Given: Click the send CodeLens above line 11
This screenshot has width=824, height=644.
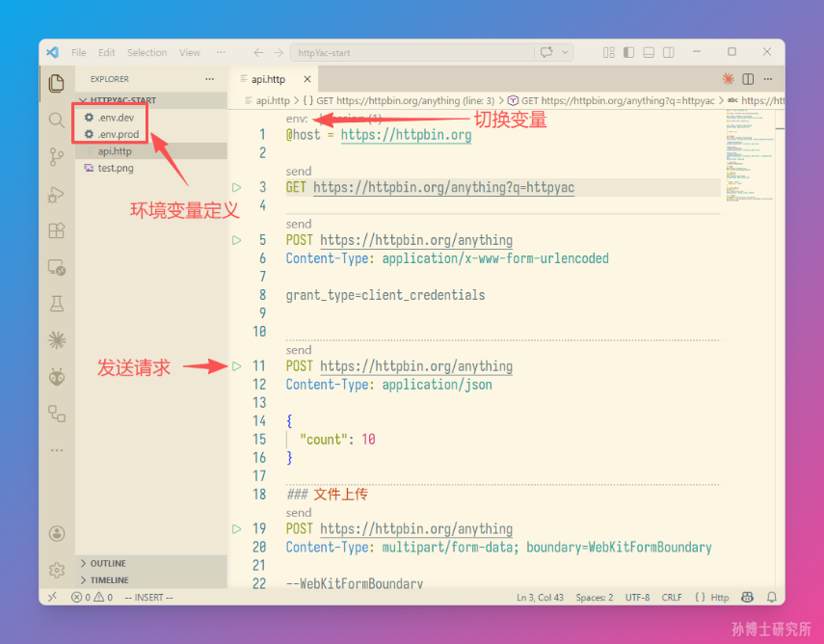Looking at the screenshot, I should pyautogui.click(x=299, y=350).
